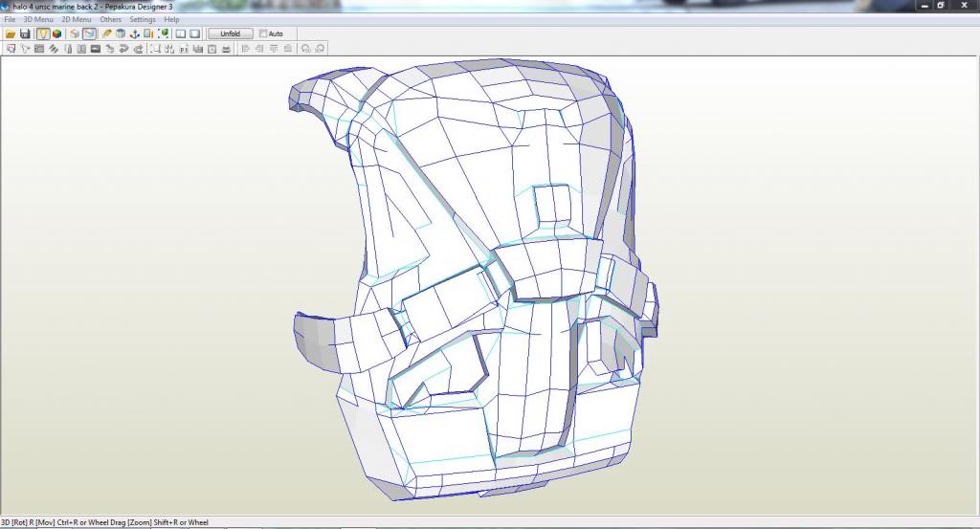Click the folded sheet icon beside the colored cube

(x=75, y=33)
